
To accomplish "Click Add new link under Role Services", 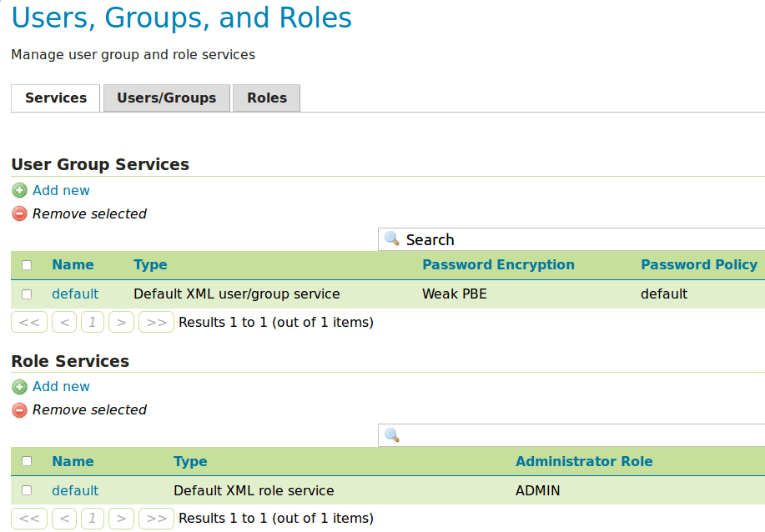I will click(61, 386).
